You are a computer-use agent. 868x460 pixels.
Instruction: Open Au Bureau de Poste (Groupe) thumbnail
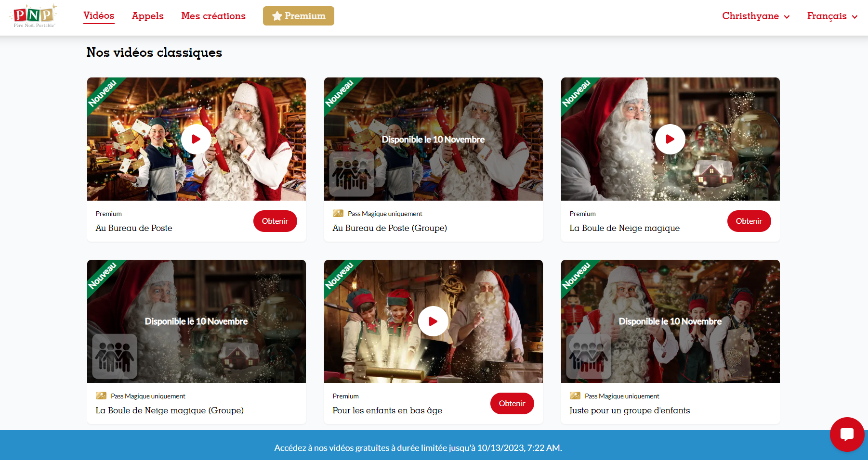point(434,139)
